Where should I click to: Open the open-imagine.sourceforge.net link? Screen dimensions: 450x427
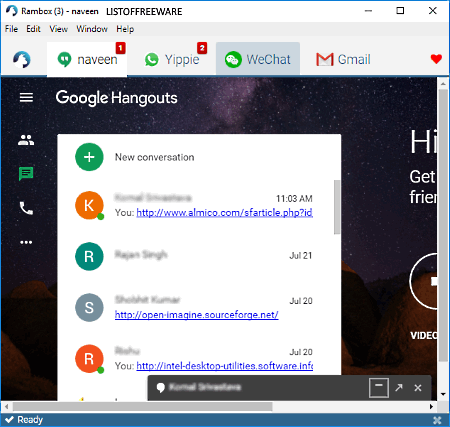197,315
